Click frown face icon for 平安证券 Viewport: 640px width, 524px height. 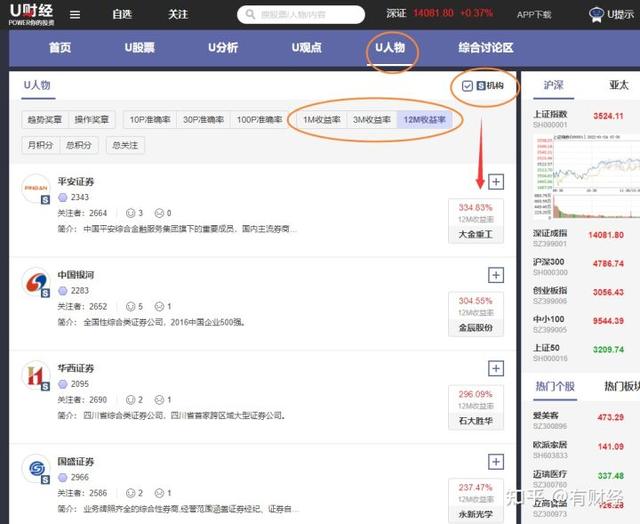[x=159, y=213]
